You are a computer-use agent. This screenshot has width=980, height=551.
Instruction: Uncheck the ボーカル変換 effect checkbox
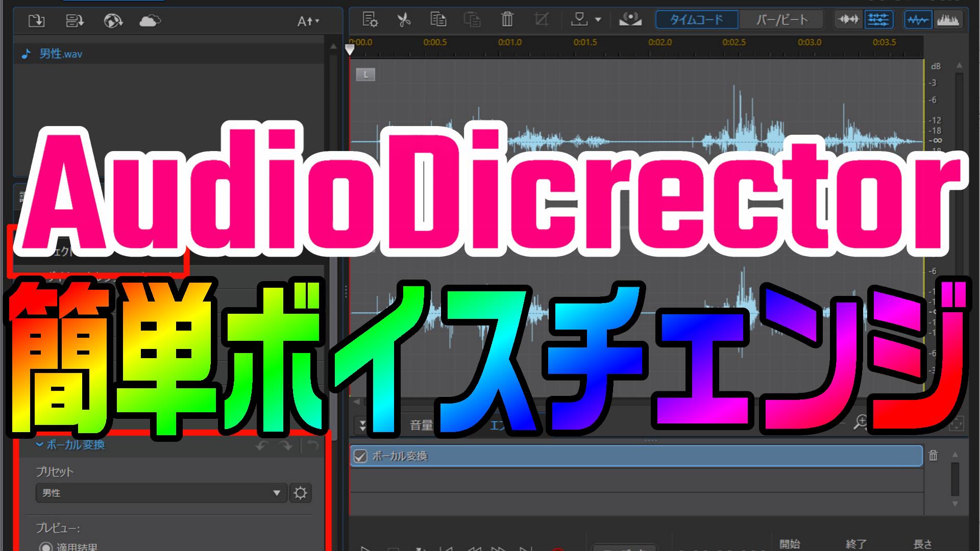pos(360,456)
